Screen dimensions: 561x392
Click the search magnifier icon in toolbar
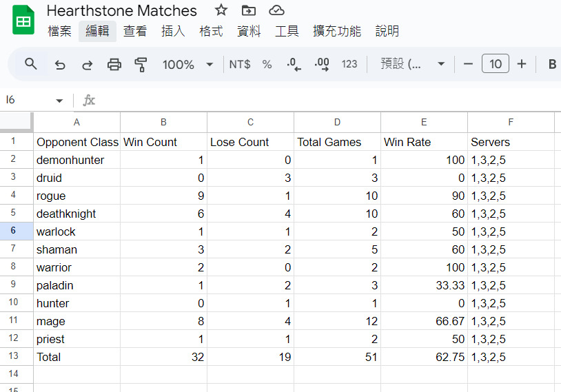(30, 64)
